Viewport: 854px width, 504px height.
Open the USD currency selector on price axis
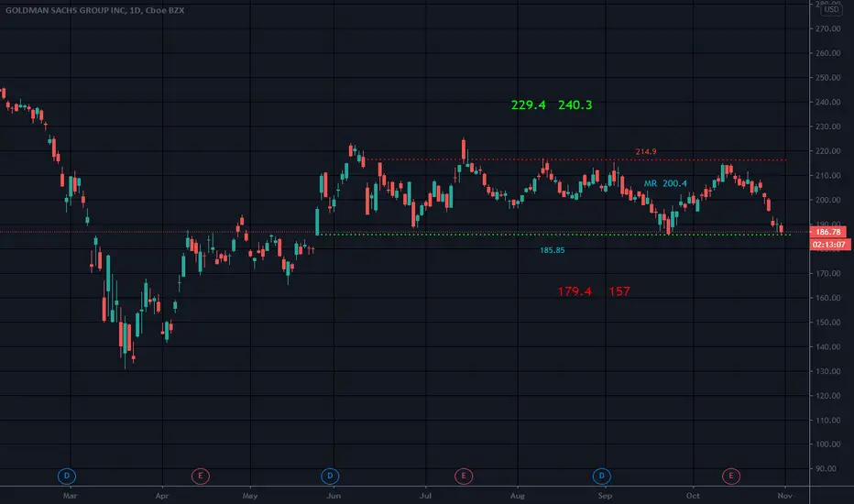click(x=831, y=9)
